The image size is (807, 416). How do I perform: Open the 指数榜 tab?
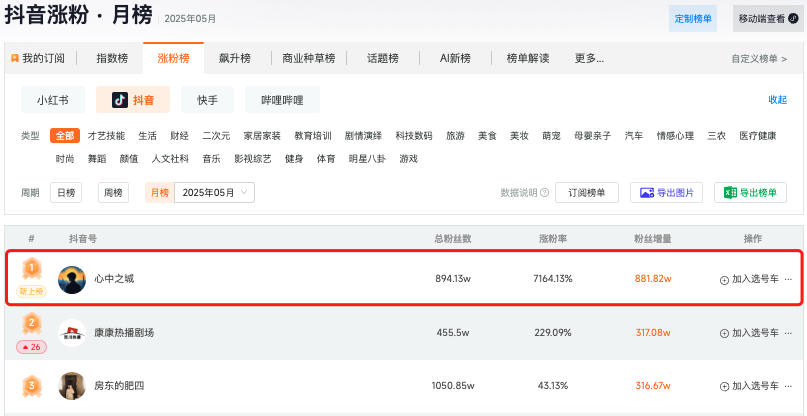pos(112,58)
